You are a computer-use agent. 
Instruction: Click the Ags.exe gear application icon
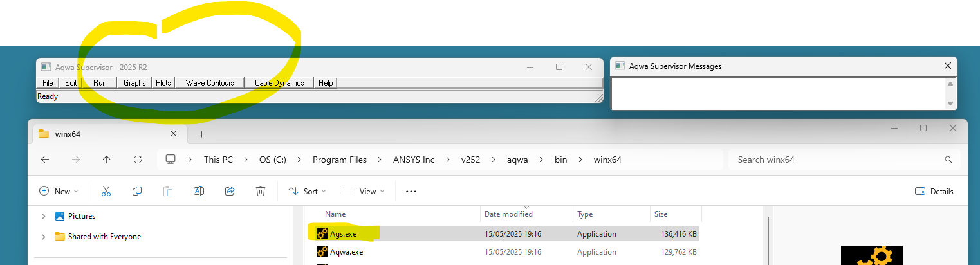tap(323, 233)
